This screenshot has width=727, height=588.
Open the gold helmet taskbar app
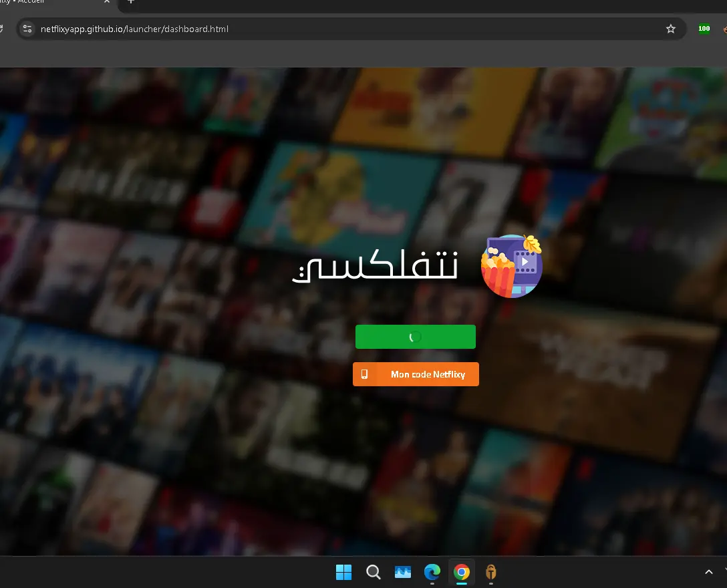(x=491, y=572)
